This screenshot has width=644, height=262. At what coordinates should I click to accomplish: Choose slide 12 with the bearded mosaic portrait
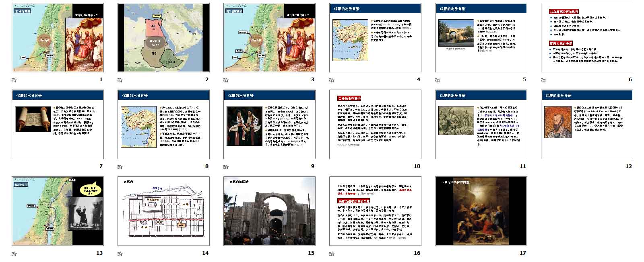coord(587,125)
